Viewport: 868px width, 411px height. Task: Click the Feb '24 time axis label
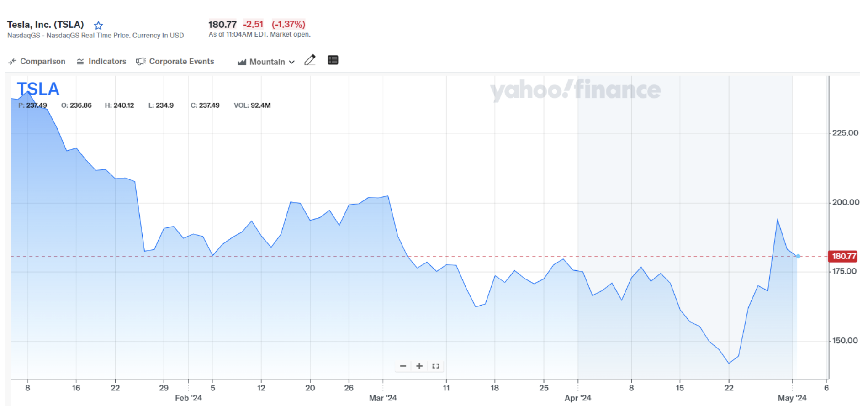[188, 398]
